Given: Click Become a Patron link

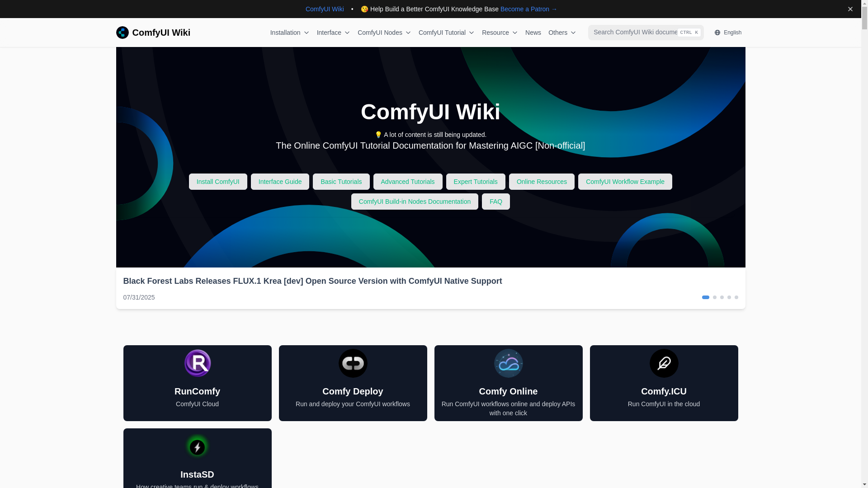Looking at the screenshot, I should pos(528,9).
